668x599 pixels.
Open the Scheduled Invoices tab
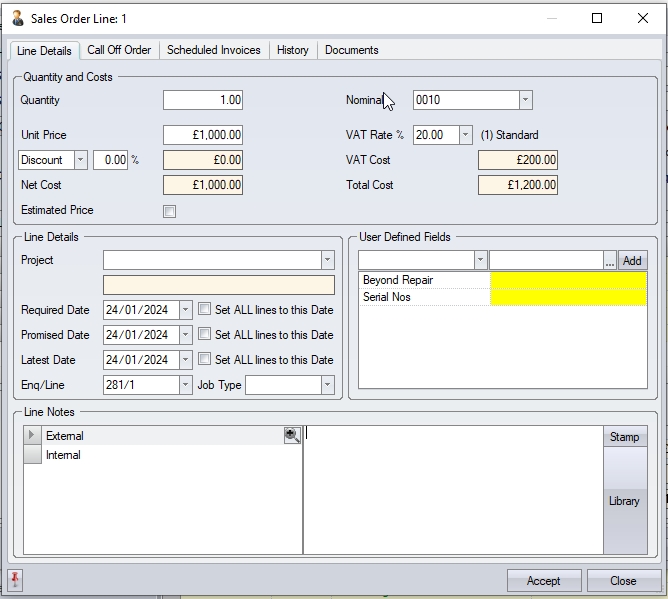coord(213,50)
